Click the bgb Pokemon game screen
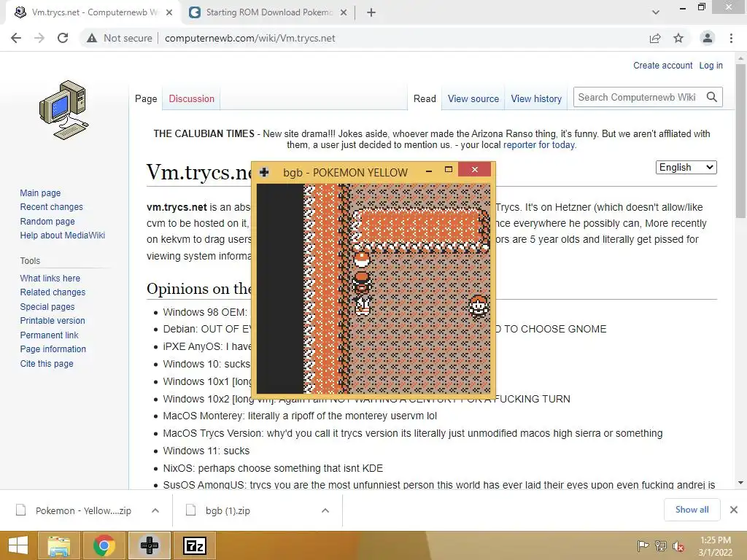The height and width of the screenshot is (560, 747). tap(373, 289)
